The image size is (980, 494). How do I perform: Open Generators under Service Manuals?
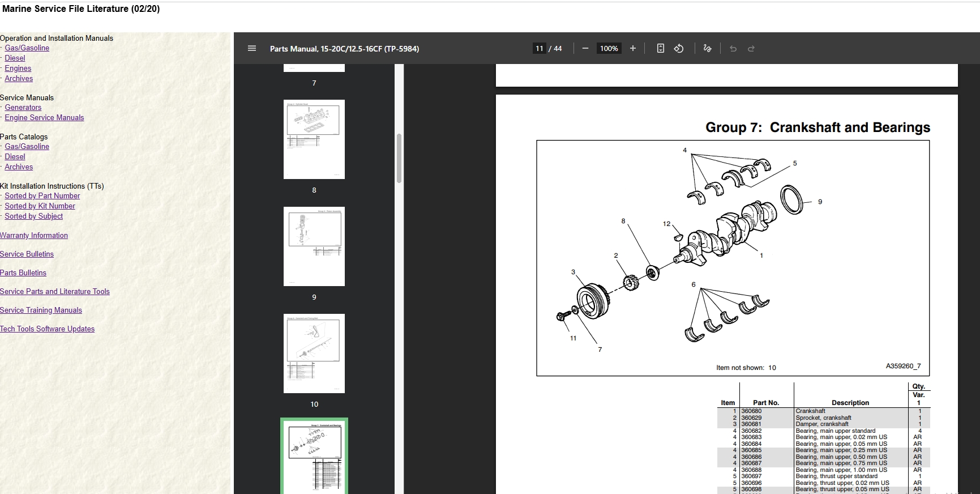(23, 108)
